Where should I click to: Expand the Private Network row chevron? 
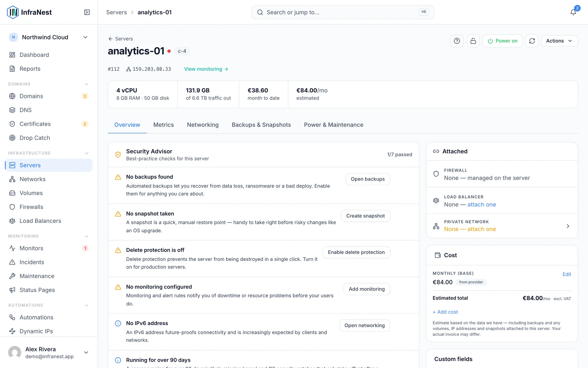568,226
